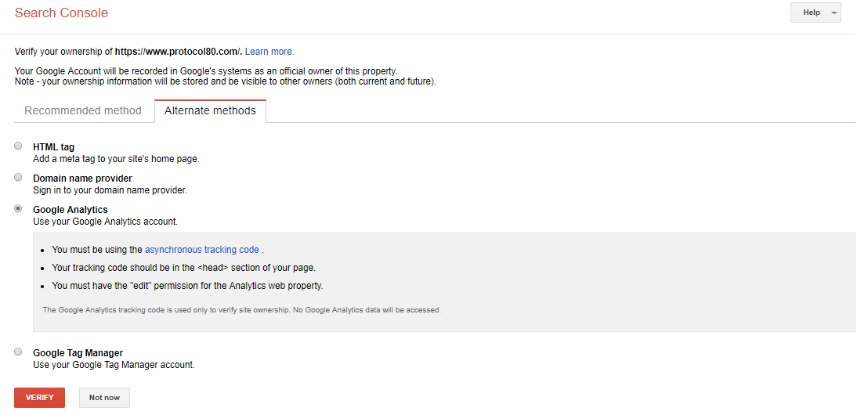
Task: Choose the Domain name provider radio button
Action: 18,178
